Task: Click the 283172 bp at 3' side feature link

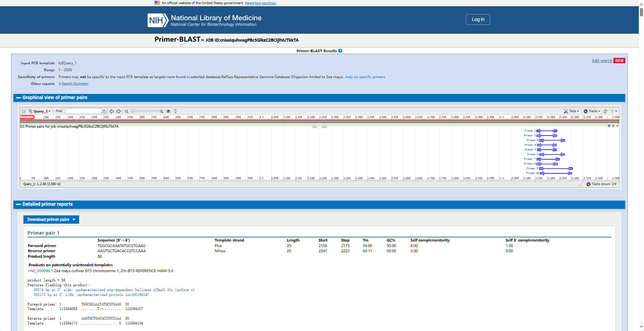Action: (91, 295)
